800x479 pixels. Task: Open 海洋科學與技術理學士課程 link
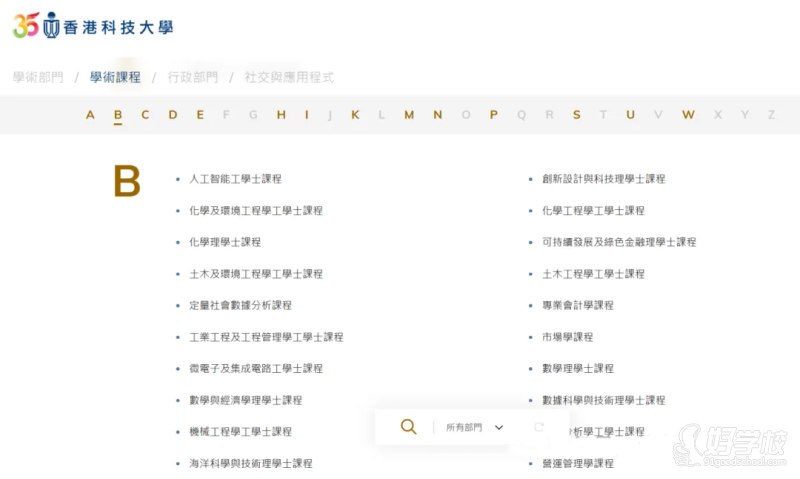pos(251,464)
